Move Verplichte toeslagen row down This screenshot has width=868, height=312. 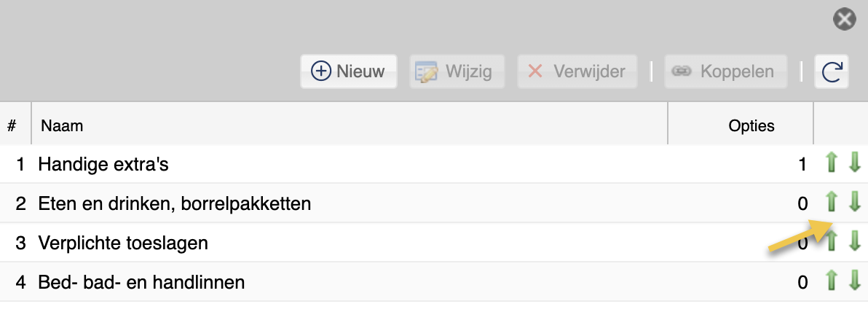854,241
